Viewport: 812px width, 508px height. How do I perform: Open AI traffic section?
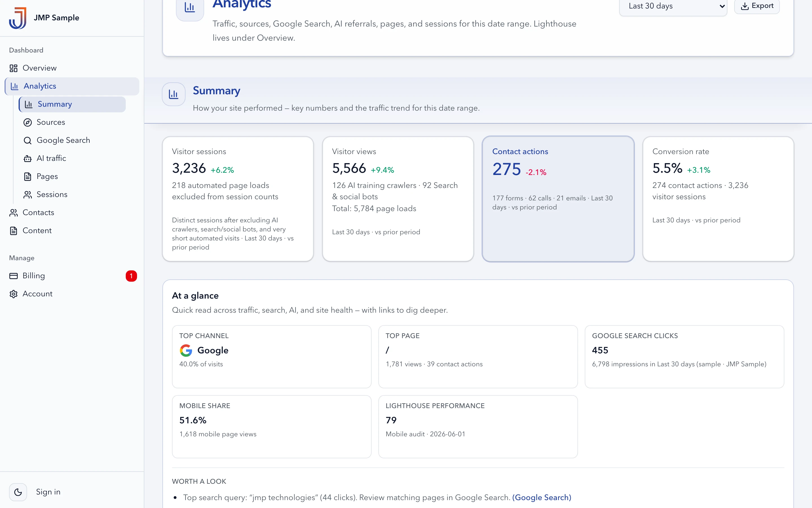tap(72, 159)
